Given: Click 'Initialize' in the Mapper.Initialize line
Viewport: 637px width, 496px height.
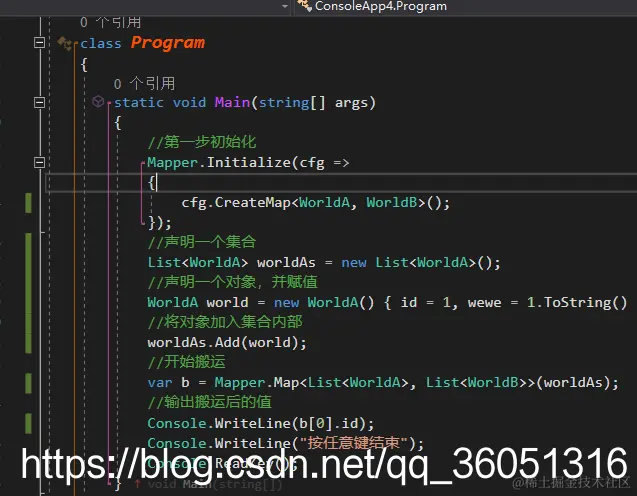Looking at the screenshot, I should point(249,162).
